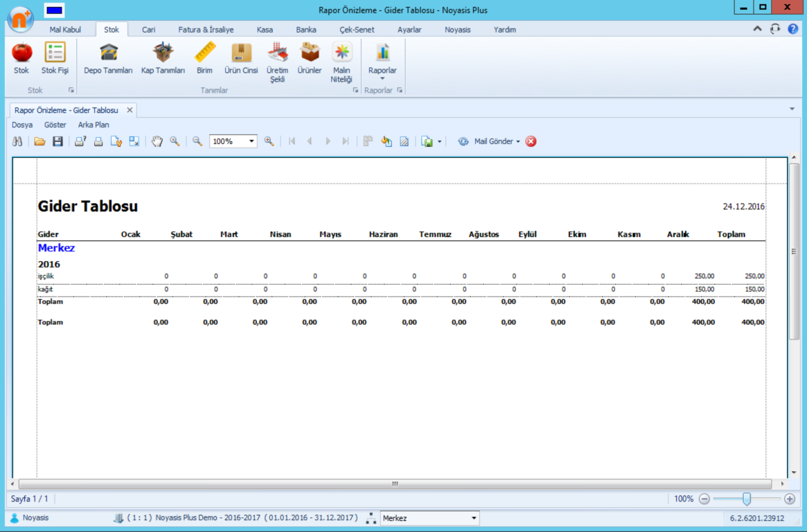Click the binoculars search icon

pyautogui.click(x=17, y=141)
